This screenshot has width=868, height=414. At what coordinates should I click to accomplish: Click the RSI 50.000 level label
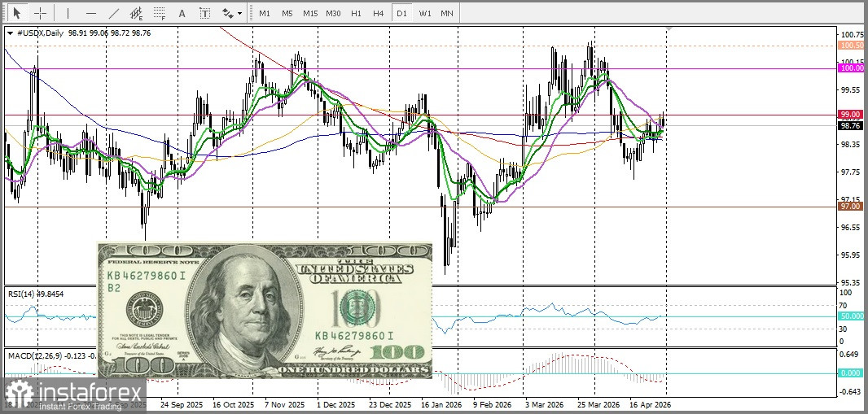852,316
